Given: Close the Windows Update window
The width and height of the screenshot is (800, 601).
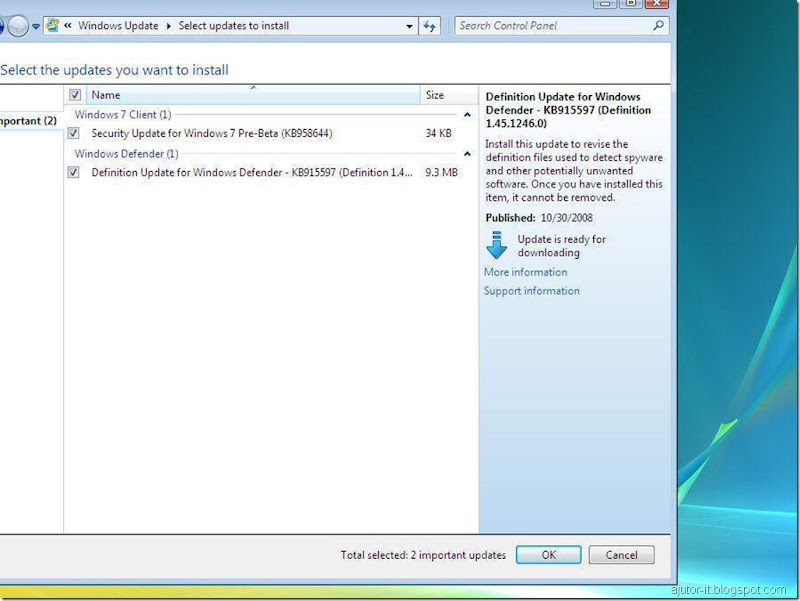Looking at the screenshot, I should pyautogui.click(x=657, y=4).
